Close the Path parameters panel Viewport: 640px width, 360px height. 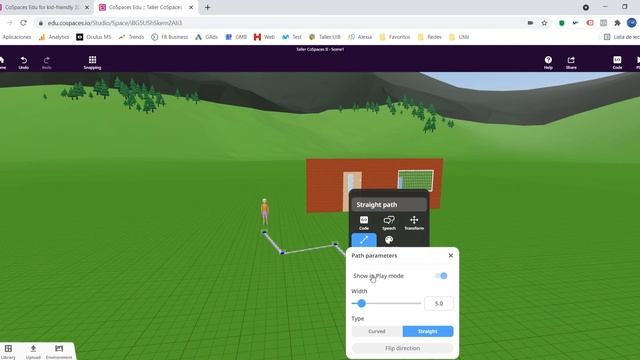point(451,256)
